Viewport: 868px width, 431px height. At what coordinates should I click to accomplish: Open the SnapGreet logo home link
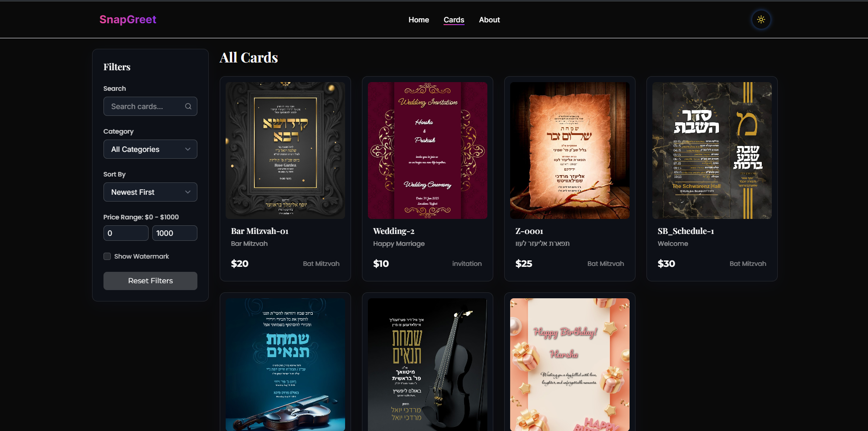point(128,20)
